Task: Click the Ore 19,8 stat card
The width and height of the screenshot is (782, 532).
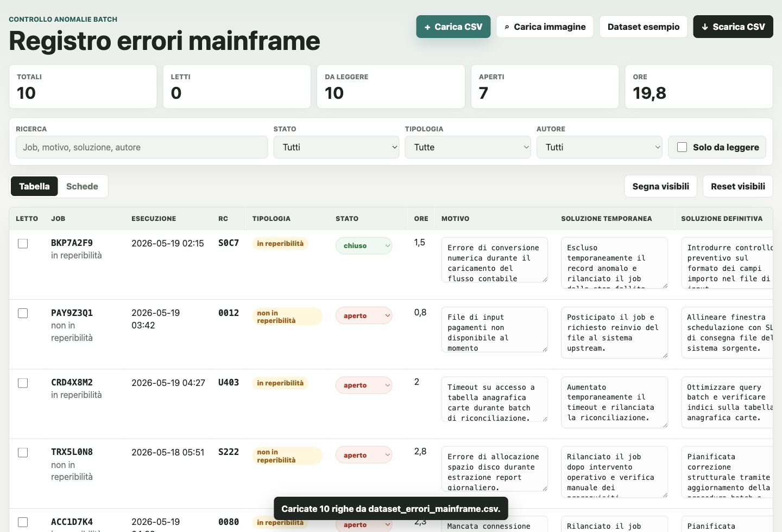Action: 699,87
